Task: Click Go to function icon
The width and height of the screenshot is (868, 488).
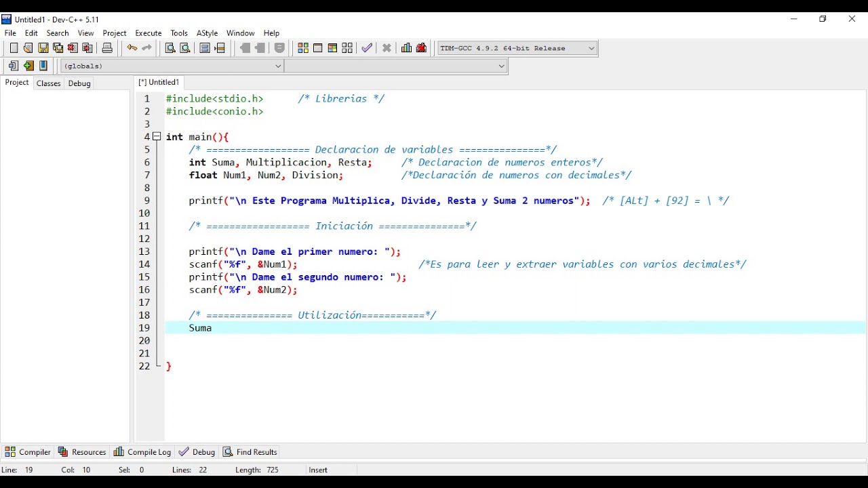Action: 205,48
